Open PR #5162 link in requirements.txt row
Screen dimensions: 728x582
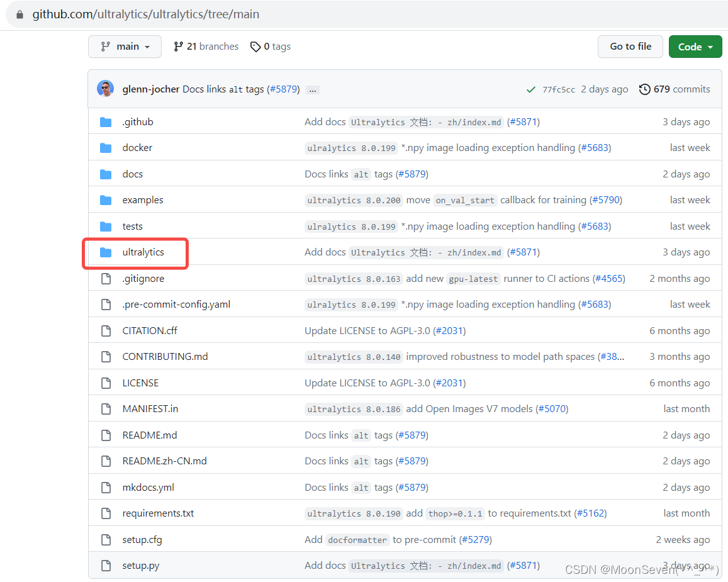591,513
